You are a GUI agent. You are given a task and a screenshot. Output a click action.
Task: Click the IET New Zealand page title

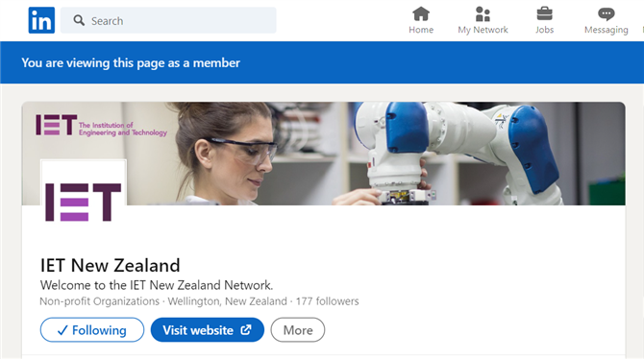tap(111, 266)
